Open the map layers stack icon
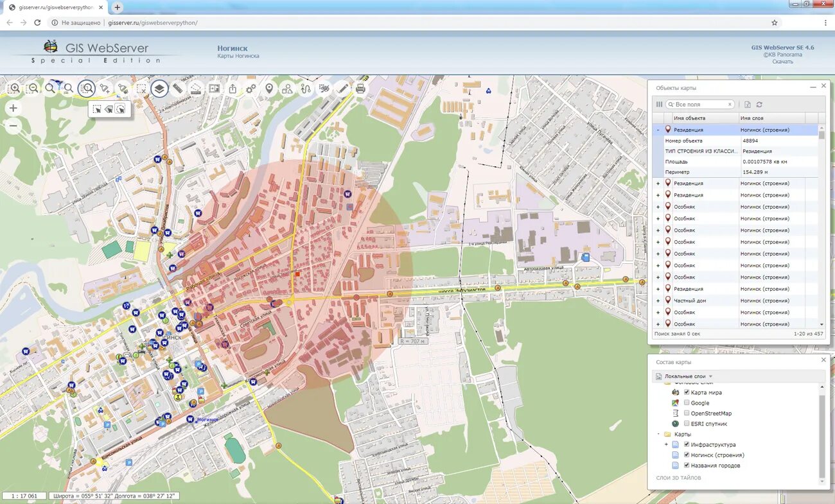Viewport: 835px width, 504px height. (160, 89)
